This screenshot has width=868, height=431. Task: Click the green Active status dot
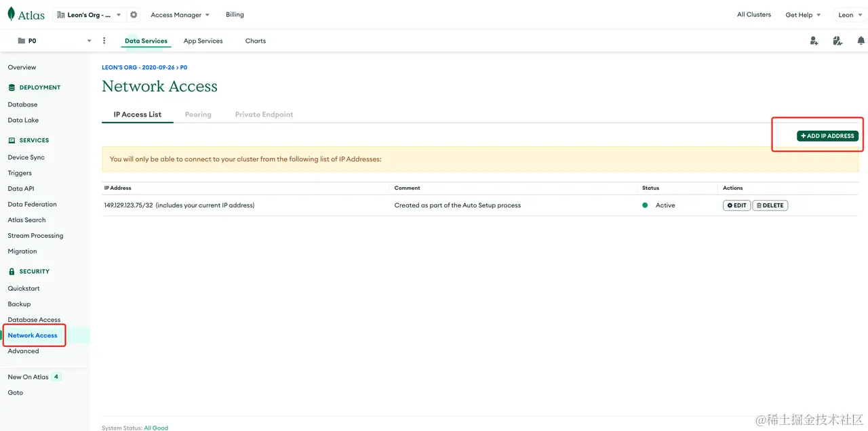click(645, 205)
